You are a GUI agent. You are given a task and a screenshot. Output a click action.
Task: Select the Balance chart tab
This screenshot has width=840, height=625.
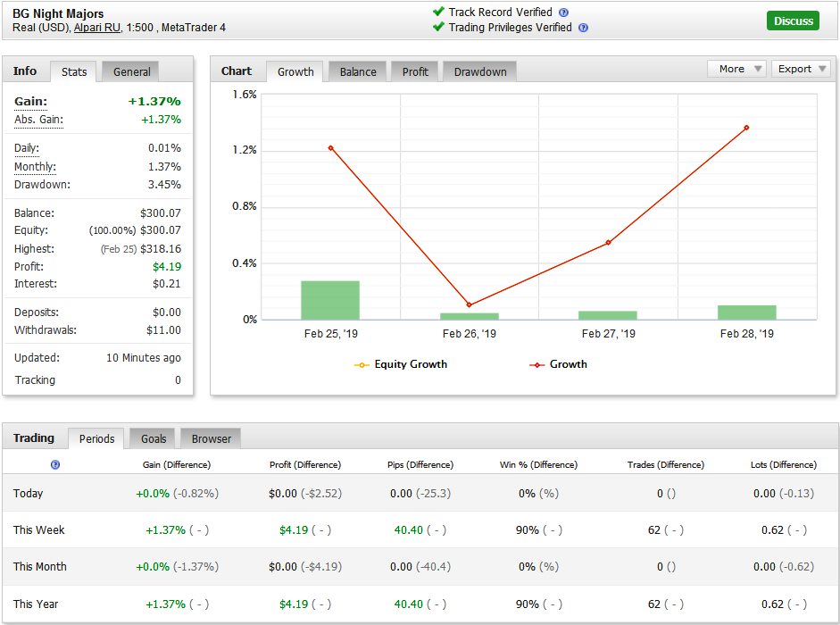pos(358,71)
